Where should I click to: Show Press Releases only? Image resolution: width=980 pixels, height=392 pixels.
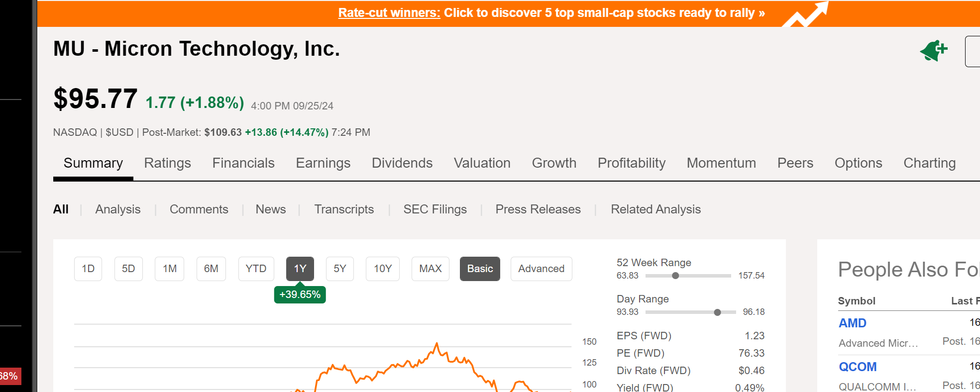point(538,209)
